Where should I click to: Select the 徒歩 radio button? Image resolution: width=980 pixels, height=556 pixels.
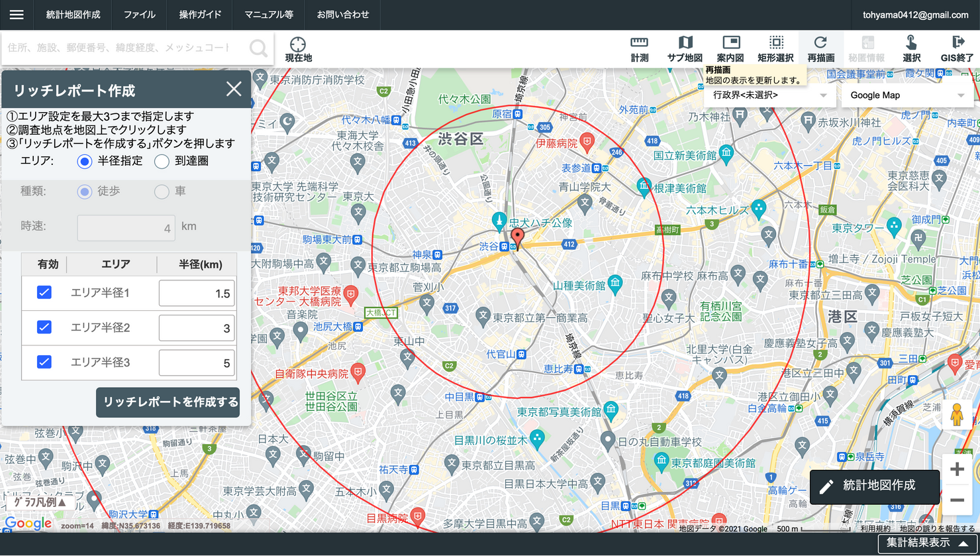(x=84, y=192)
